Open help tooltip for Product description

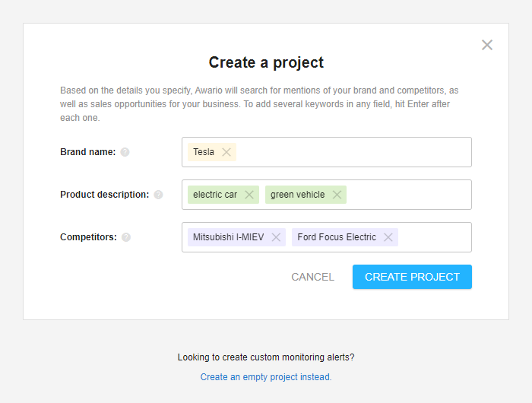158,195
